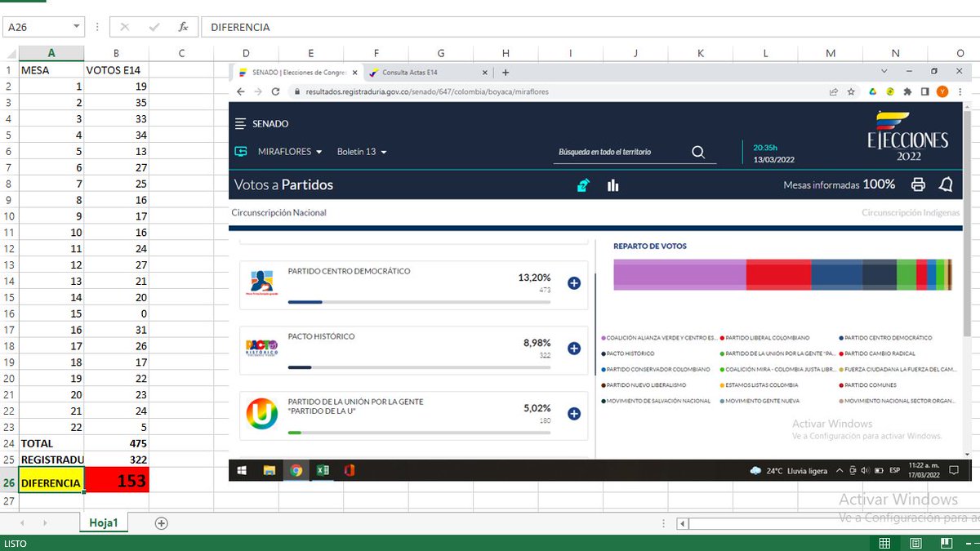Bookmark this page with the star icon
980x551 pixels.
[x=851, y=92]
